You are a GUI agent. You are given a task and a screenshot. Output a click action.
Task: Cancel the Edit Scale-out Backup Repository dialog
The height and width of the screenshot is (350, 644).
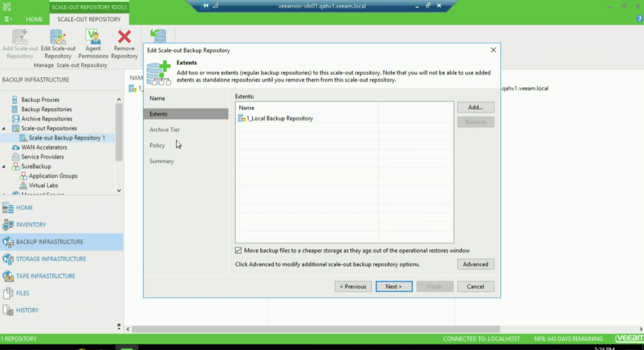(x=476, y=286)
